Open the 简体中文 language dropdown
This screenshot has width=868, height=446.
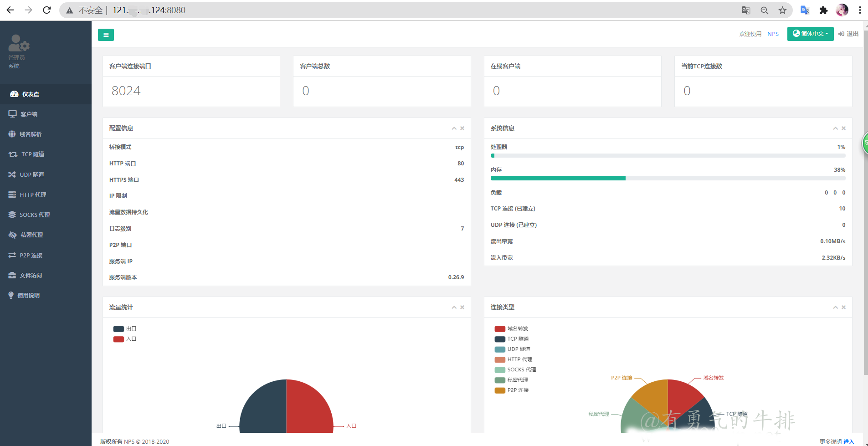[x=810, y=34]
